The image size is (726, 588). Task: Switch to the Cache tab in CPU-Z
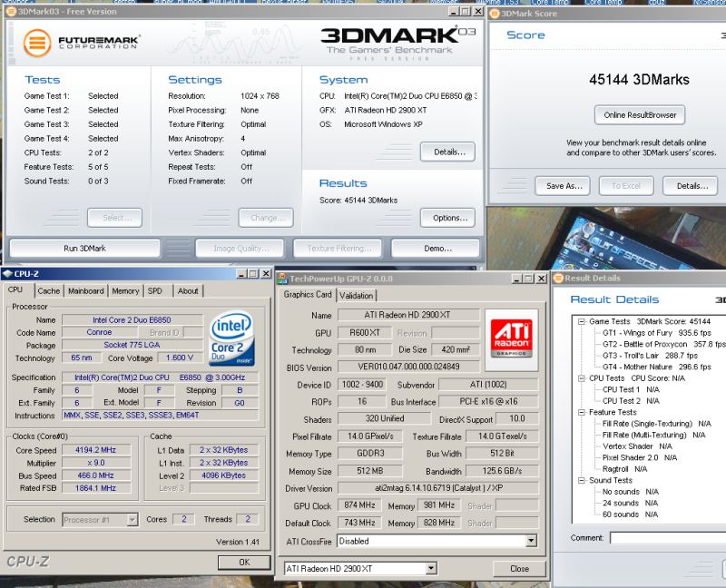pos(49,290)
